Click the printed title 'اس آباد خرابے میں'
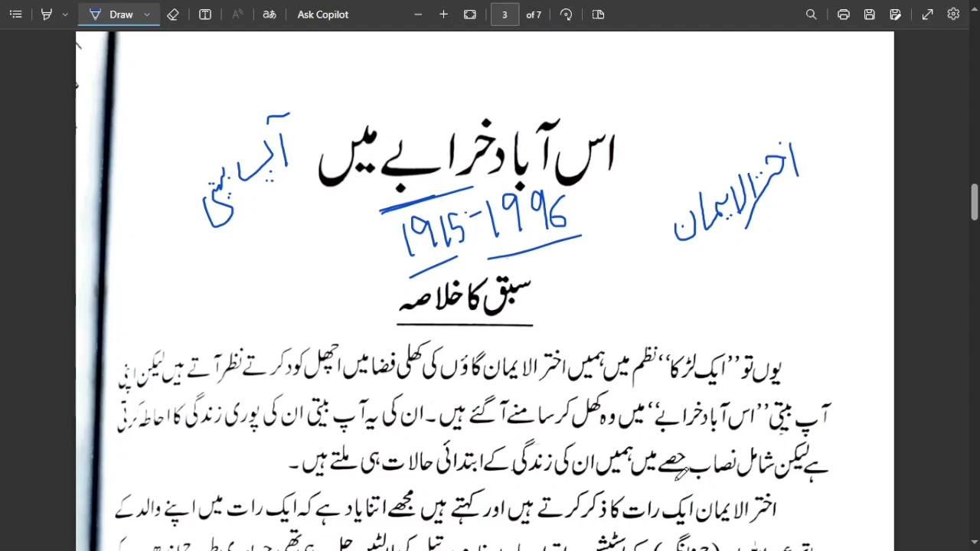The height and width of the screenshot is (551, 980). pos(467,156)
